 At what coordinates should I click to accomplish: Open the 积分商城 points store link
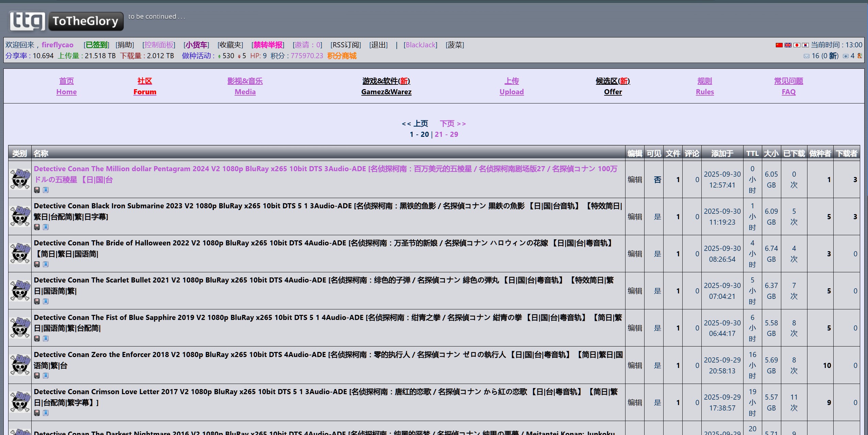point(342,56)
